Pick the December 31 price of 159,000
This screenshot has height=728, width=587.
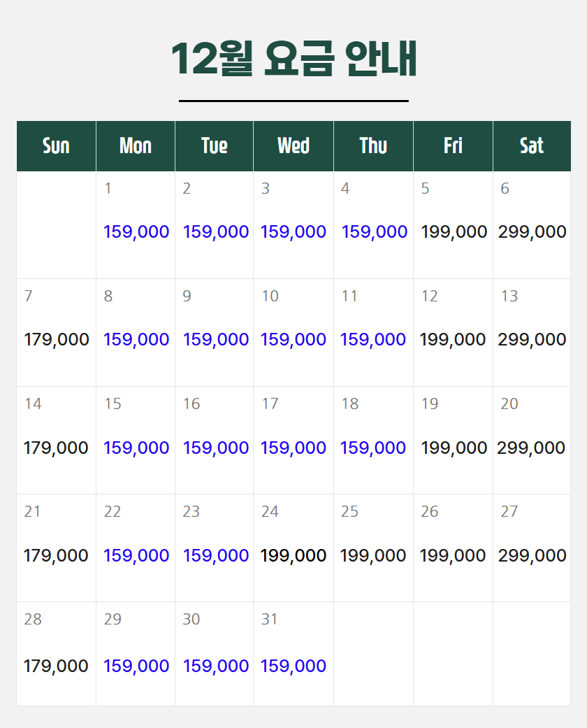[x=293, y=666]
